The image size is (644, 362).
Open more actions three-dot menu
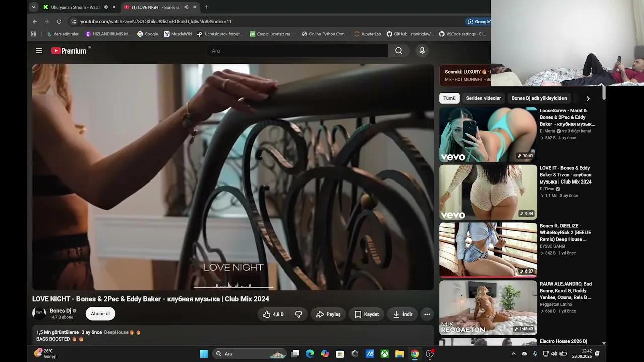(x=427, y=314)
